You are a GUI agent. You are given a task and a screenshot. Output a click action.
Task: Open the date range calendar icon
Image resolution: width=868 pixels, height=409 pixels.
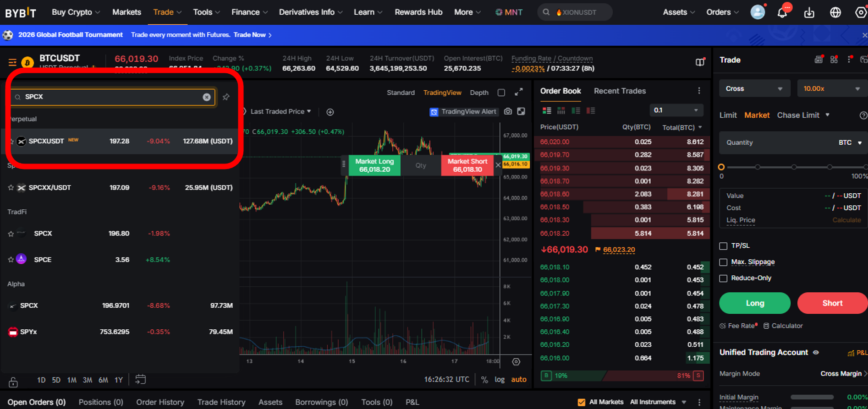click(x=140, y=379)
